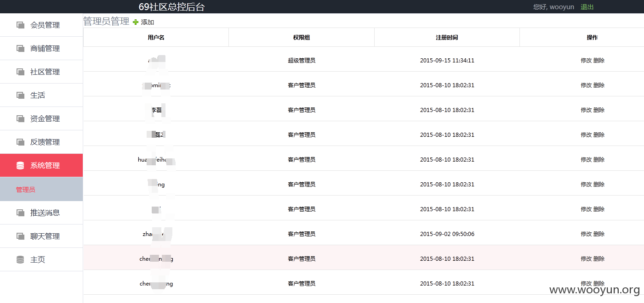Log out using 退出 link
This screenshot has width=644, height=303.
point(587,7)
